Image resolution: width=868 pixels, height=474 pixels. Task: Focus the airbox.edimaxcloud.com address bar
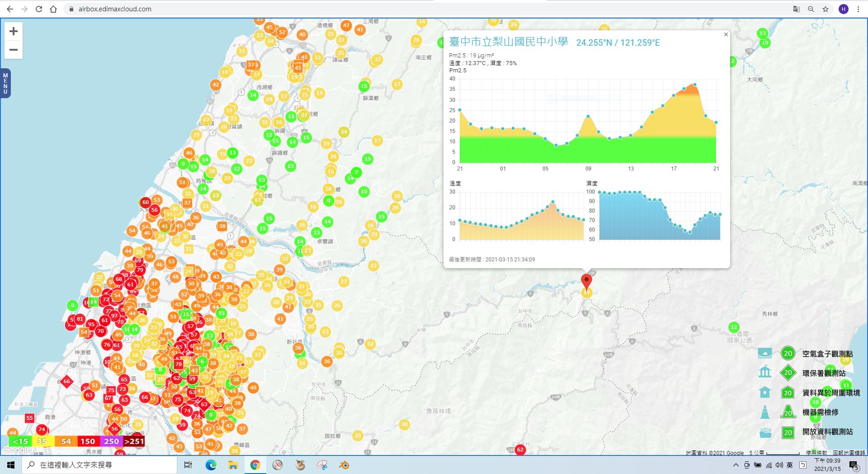(x=425, y=9)
